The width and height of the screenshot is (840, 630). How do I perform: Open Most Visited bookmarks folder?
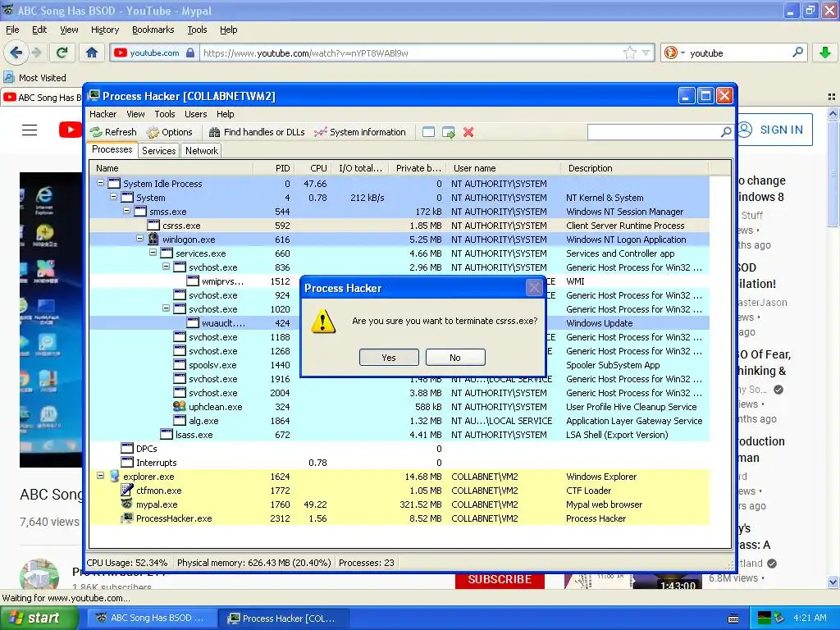[x=35, y=78]
